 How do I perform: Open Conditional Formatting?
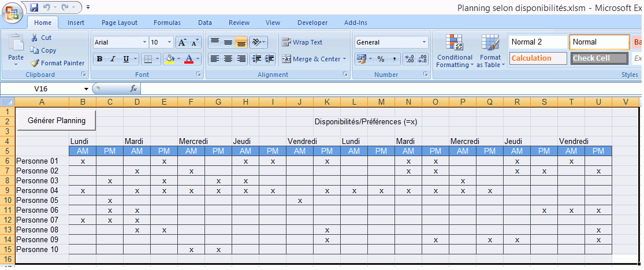pos(455,51)
